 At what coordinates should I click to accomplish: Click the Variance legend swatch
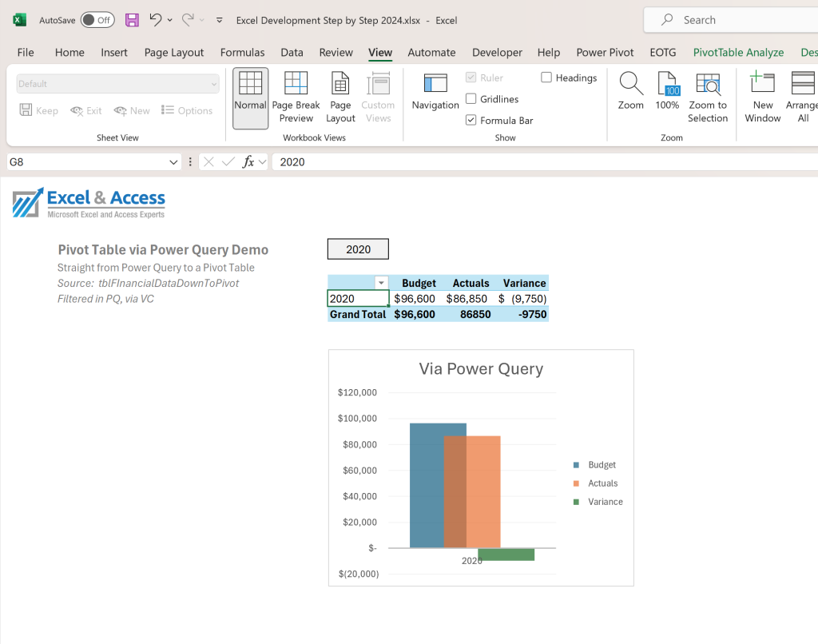tap(576, 502)
